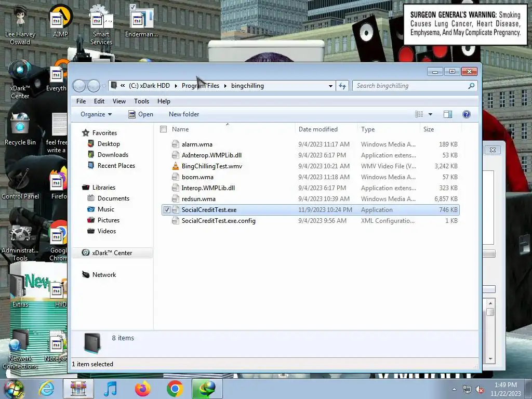532x399 pixels.
Task: Click the Open toolbar button
Action: click(x=141, y=114)
